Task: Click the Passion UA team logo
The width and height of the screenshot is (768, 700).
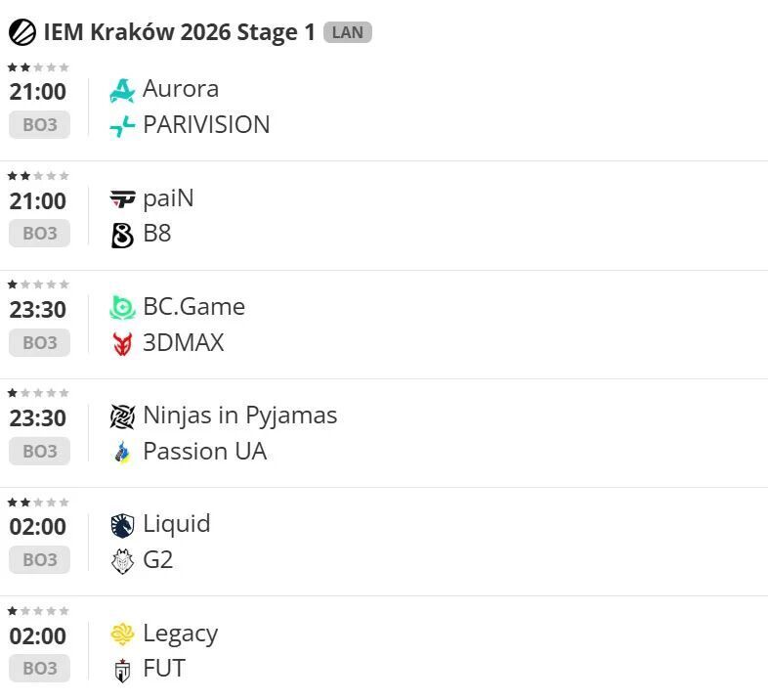Action: [122, 452]
